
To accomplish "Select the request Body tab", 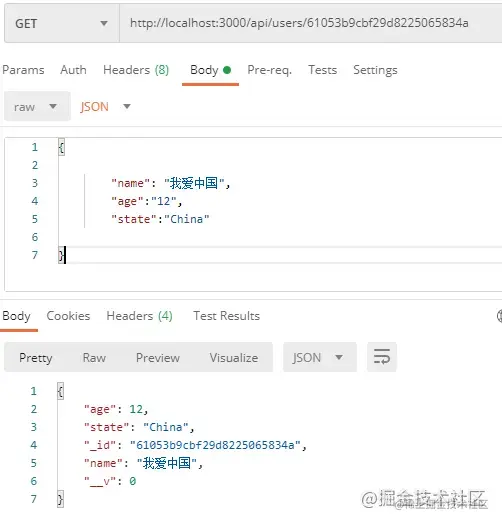I will point(210,70).
